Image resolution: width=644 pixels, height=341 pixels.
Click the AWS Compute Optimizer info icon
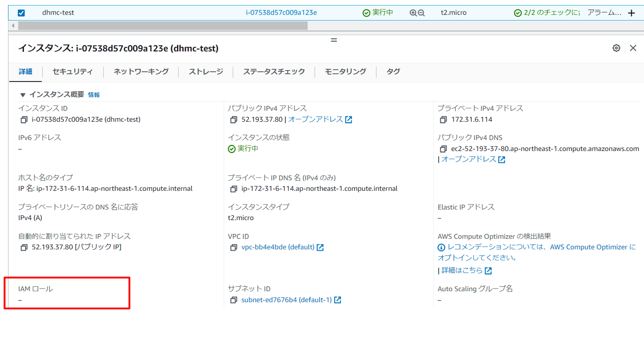(441, 248)
